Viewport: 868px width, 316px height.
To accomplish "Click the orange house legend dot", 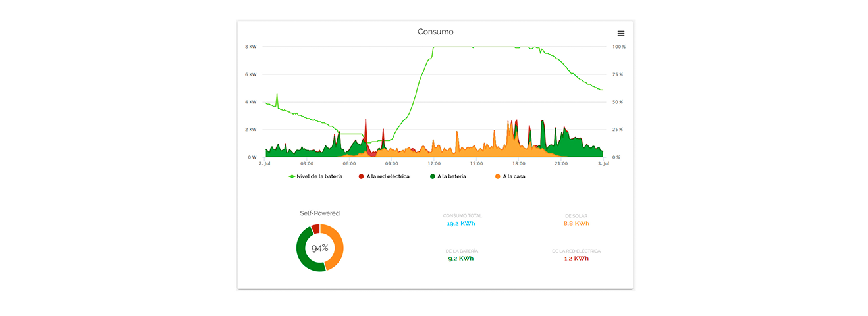I will tap(497, 176).
